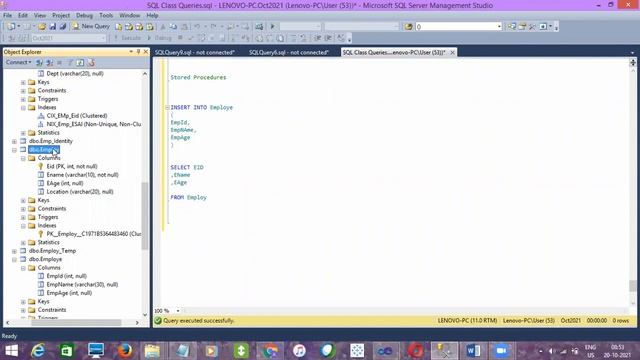
Task: Select the EmpName (varchar(30), null) column
Action: [x=82, y=284]
